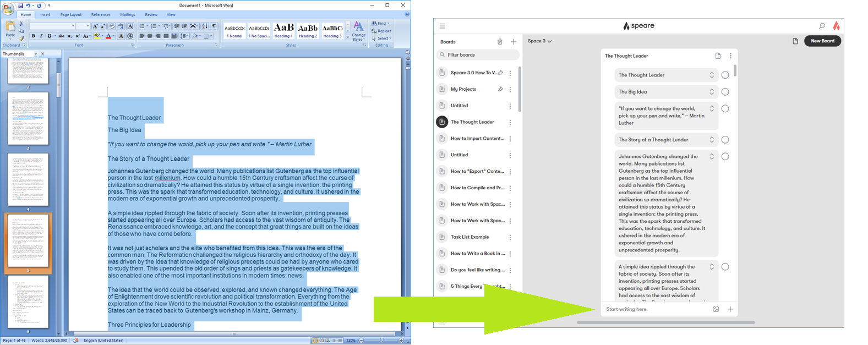The image size is (868, 345).
Task: Open the Word font name dropdown
Action: (x=73, y=26)
